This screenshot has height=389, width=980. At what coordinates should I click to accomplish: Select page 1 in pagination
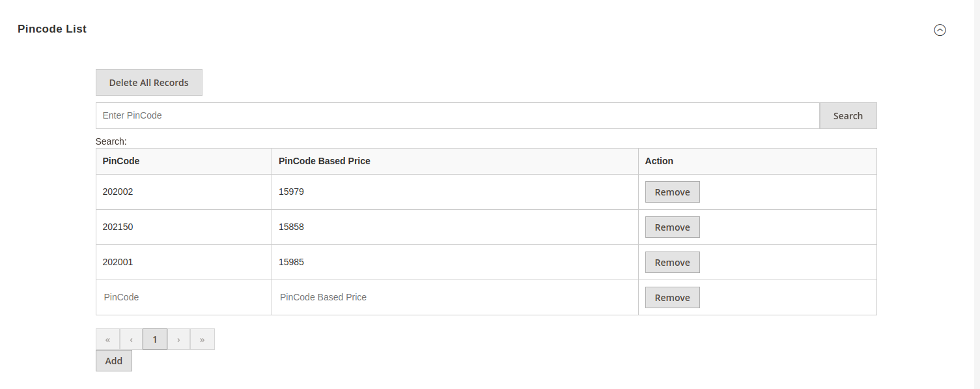154,339
